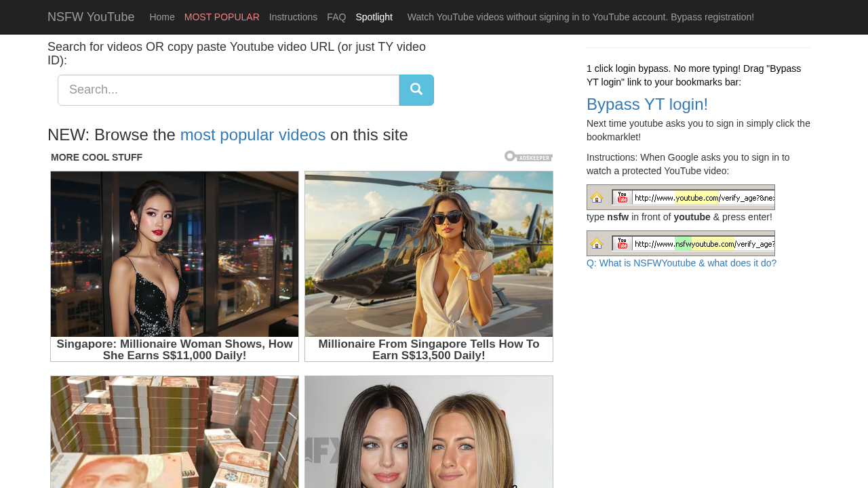
Task: Click the 'Search for videos OR copy paste' label
Action: pos(237,54)
